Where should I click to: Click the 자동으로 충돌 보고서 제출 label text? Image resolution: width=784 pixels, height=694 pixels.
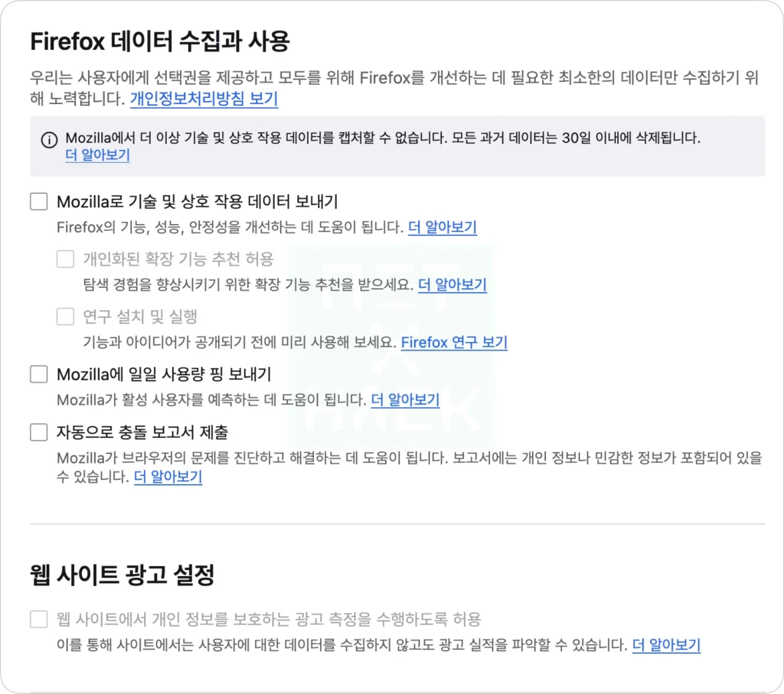pyautogui.click(x=142, y=432)
